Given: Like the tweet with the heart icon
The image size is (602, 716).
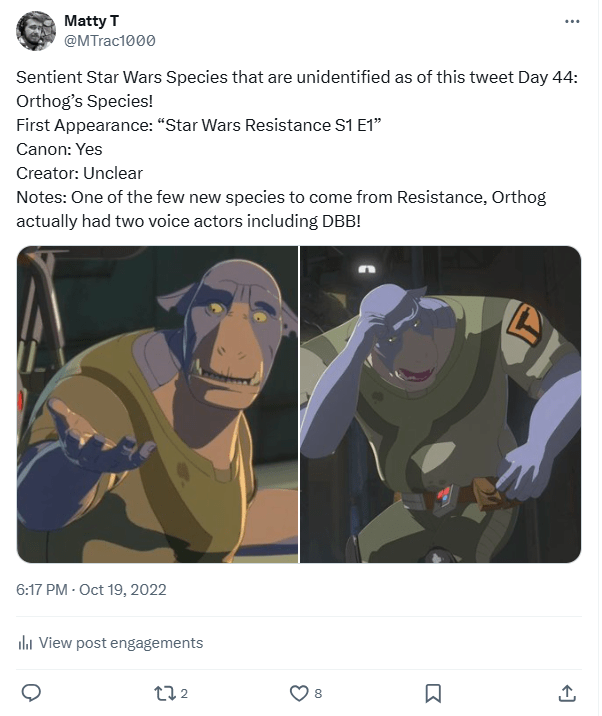Looking at the screenshot, I should [x=298, y=692].
